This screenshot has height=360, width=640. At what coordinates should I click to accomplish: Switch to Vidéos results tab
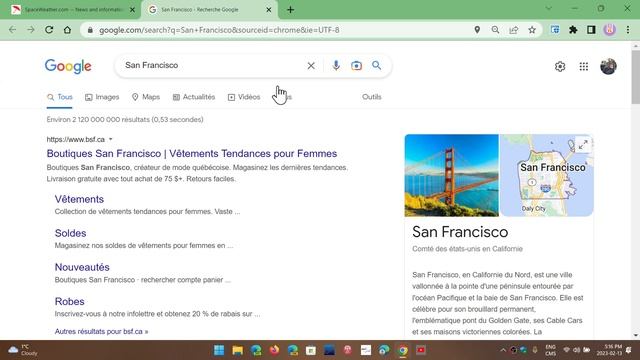click(x=244, y=97)
